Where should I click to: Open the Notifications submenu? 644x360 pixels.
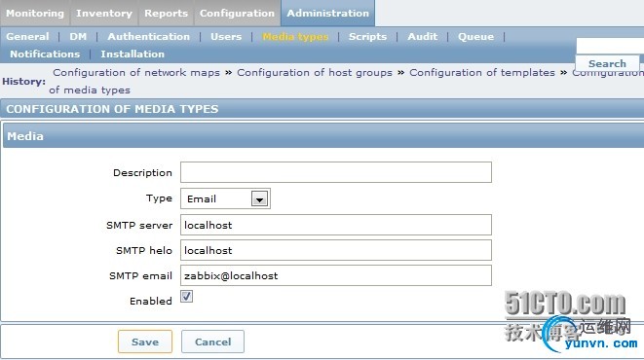(x=45, y=54)
